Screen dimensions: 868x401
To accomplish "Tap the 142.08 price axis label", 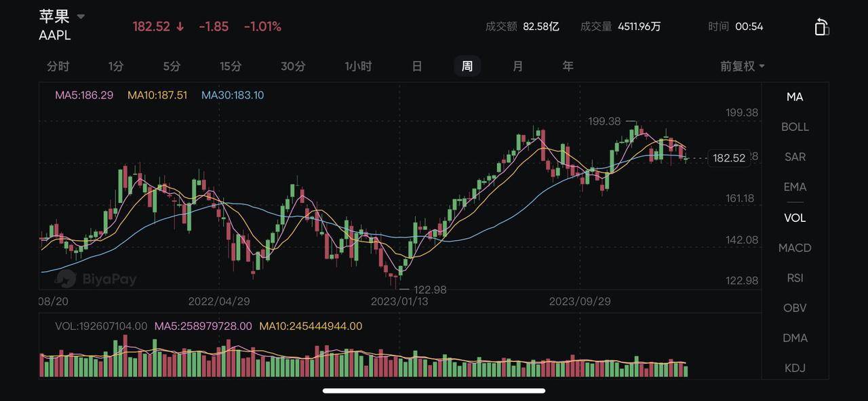I will (741, 240).
